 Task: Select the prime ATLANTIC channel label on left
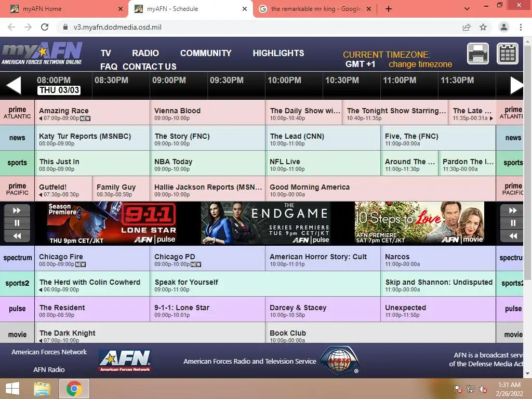[x=17, y=112]
